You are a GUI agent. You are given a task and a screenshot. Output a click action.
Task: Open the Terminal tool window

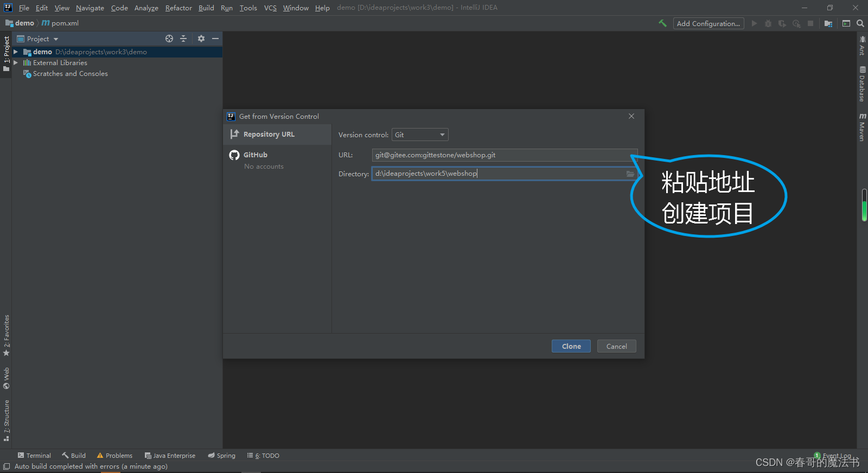[34, 456]
